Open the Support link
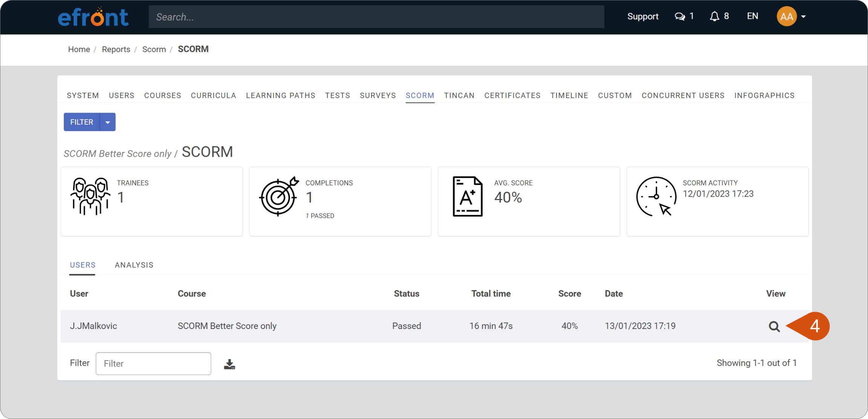The image size is (868, 419). click(x=643, y=17)
